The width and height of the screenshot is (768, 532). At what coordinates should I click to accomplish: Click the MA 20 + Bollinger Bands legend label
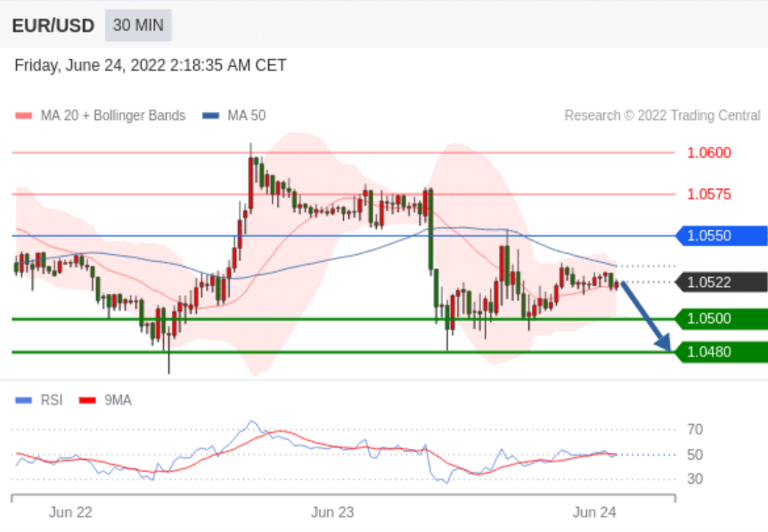click(113, 116)
